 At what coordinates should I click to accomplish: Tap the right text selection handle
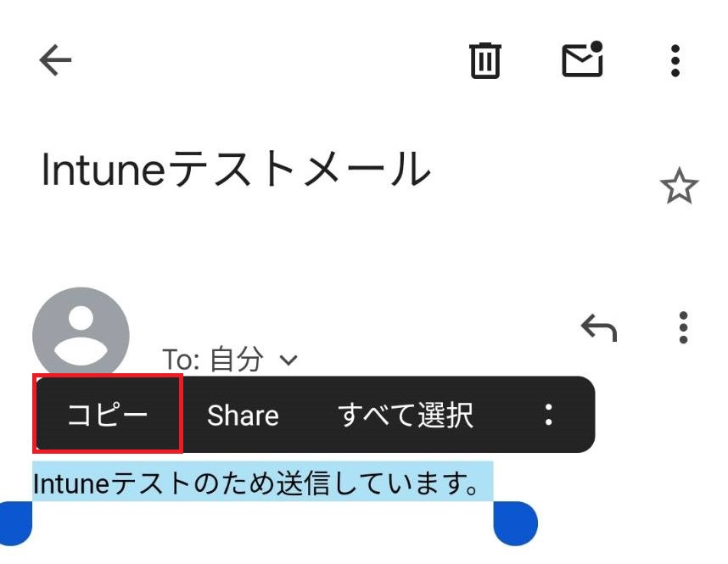pyautogui.click(x=515, y=523)
